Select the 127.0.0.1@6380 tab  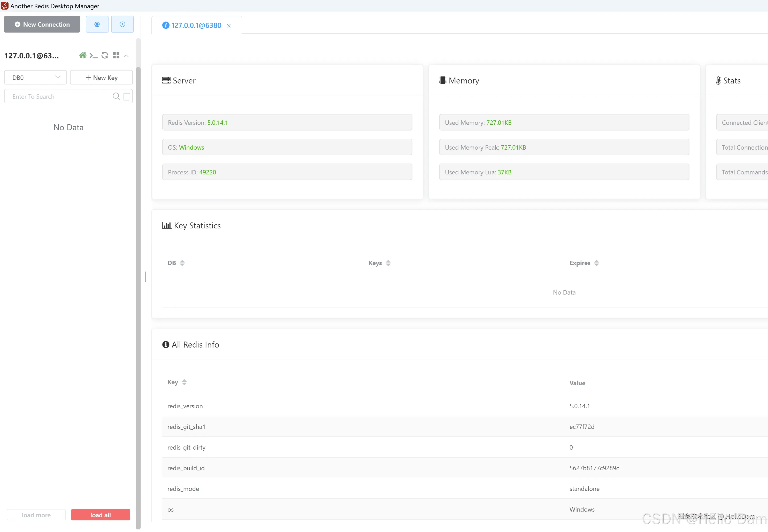(x=196, y=26)
